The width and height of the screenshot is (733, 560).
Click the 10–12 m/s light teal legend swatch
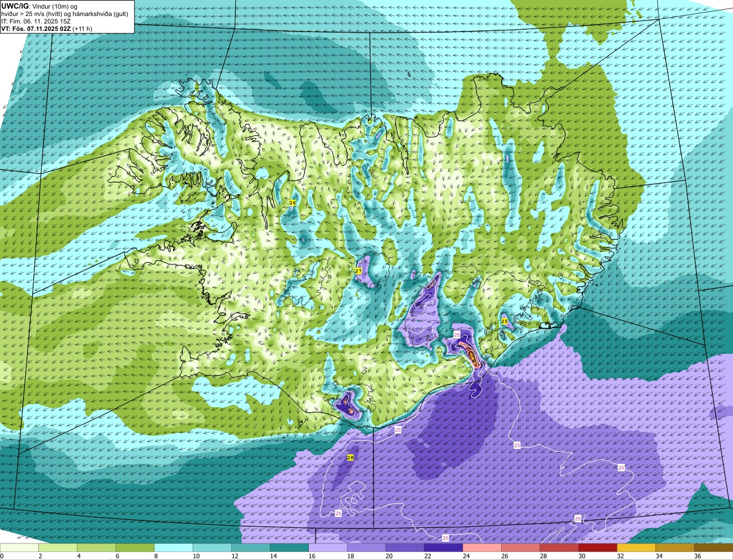point(212,547)
